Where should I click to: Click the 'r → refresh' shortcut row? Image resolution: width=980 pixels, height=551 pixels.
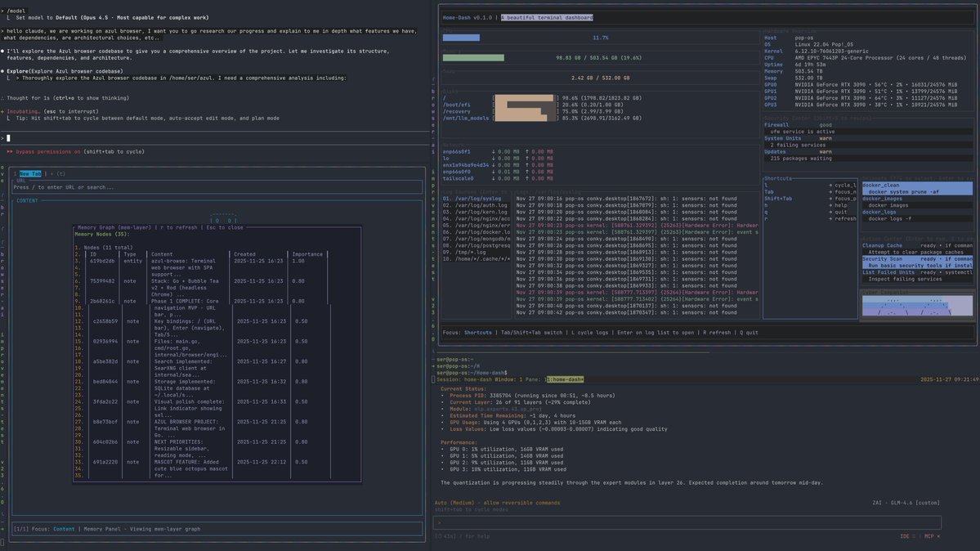pyautogui.click(x=810, y=219)
